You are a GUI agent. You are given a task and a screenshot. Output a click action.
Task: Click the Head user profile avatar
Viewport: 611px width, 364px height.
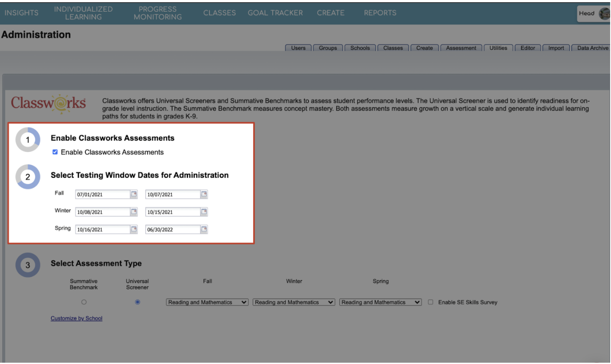point(604,13)
